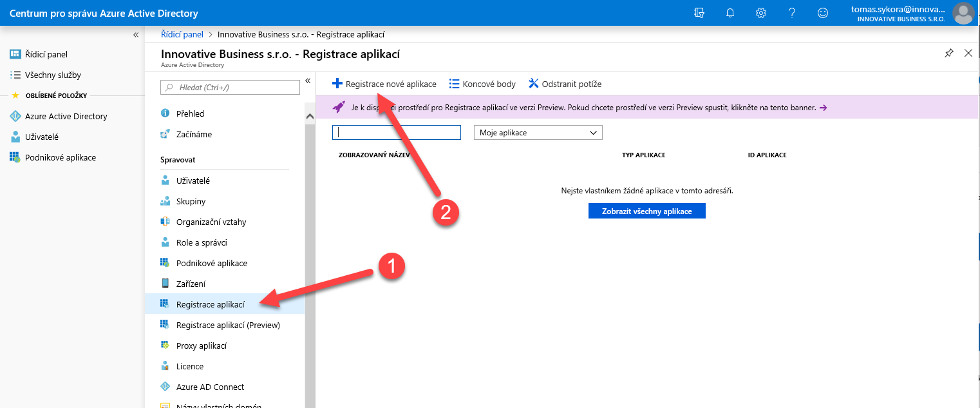Click the rocket icon in Preview banner

339,107
